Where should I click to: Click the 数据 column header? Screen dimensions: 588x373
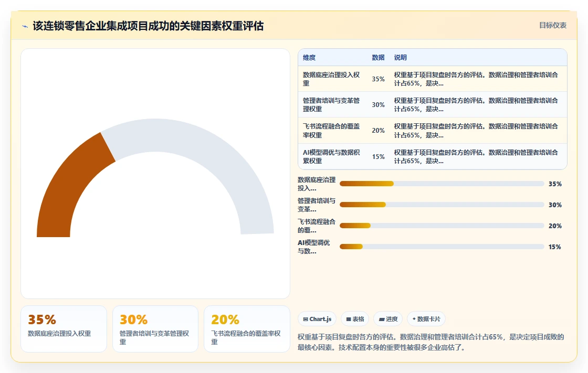[x=378, y=57]
